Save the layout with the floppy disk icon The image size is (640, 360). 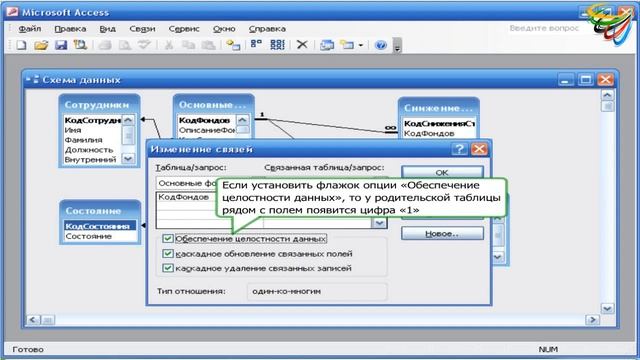click(x=61, y=45)
